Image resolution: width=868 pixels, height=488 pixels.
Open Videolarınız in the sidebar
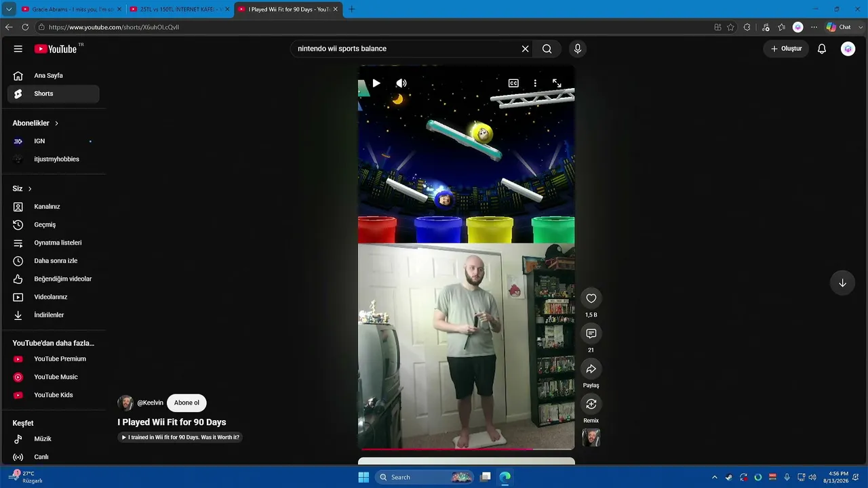pyautogui.click(x=54, y=297)
